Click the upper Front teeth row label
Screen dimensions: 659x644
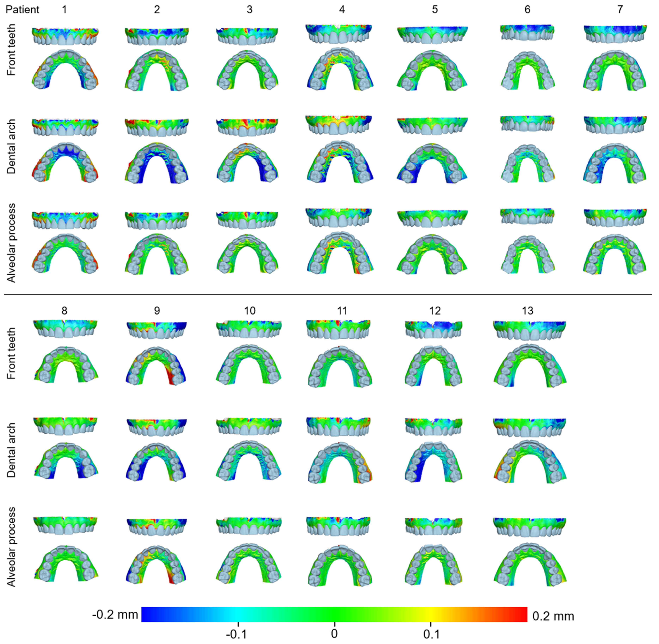point(11,50)
